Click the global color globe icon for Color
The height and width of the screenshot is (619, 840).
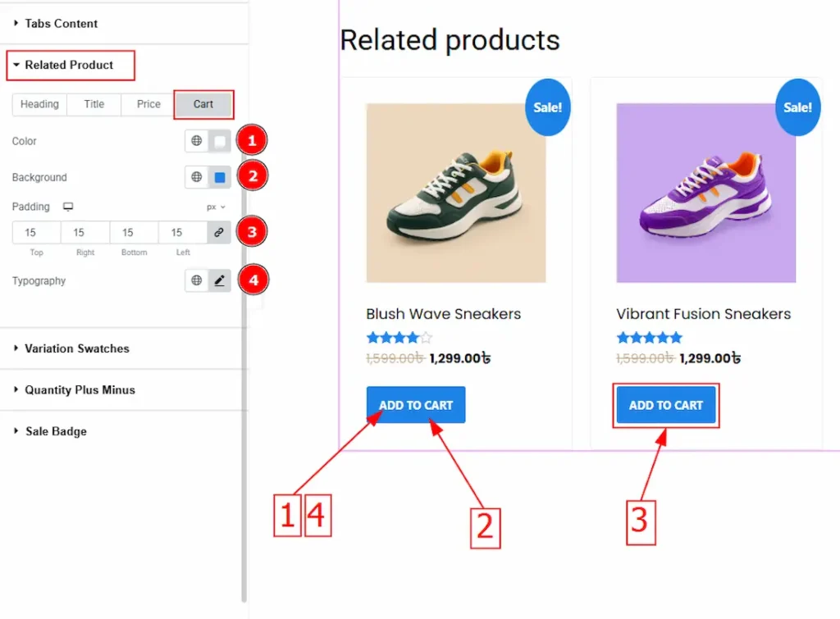pos(197,141)
